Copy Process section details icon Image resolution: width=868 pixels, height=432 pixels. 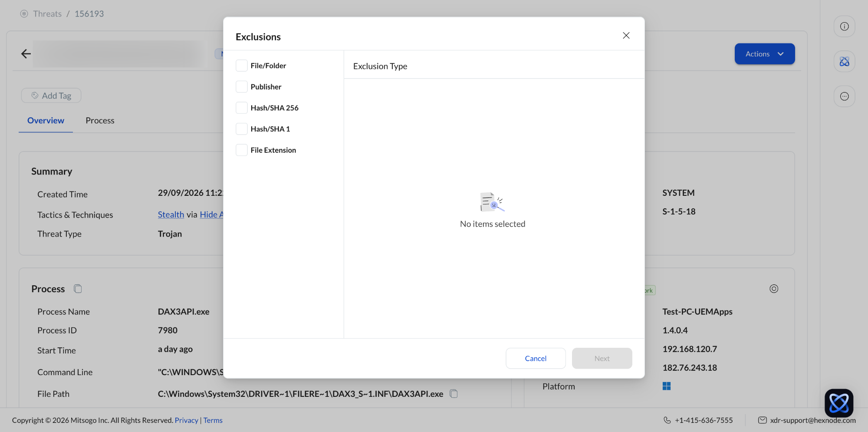[78, 289]
